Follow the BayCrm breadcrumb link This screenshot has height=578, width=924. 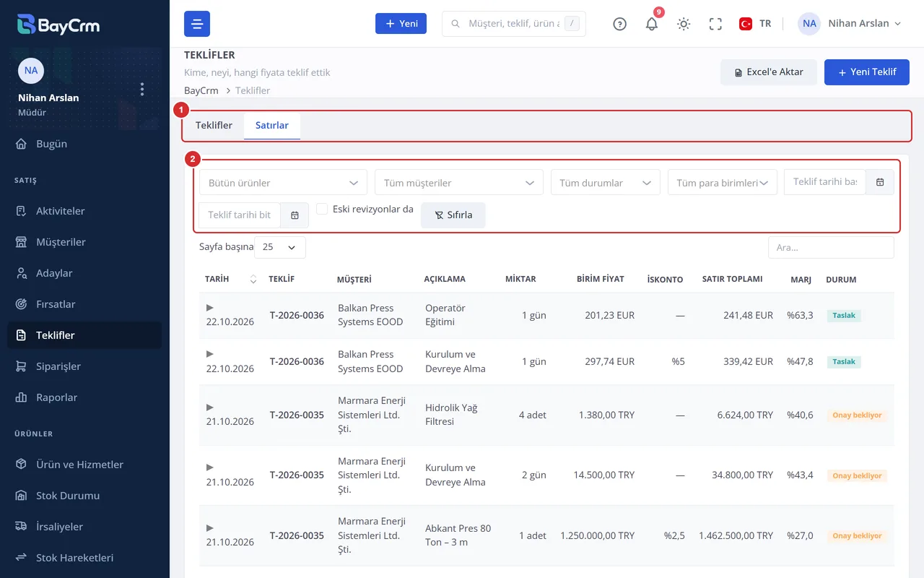point(201,91)
